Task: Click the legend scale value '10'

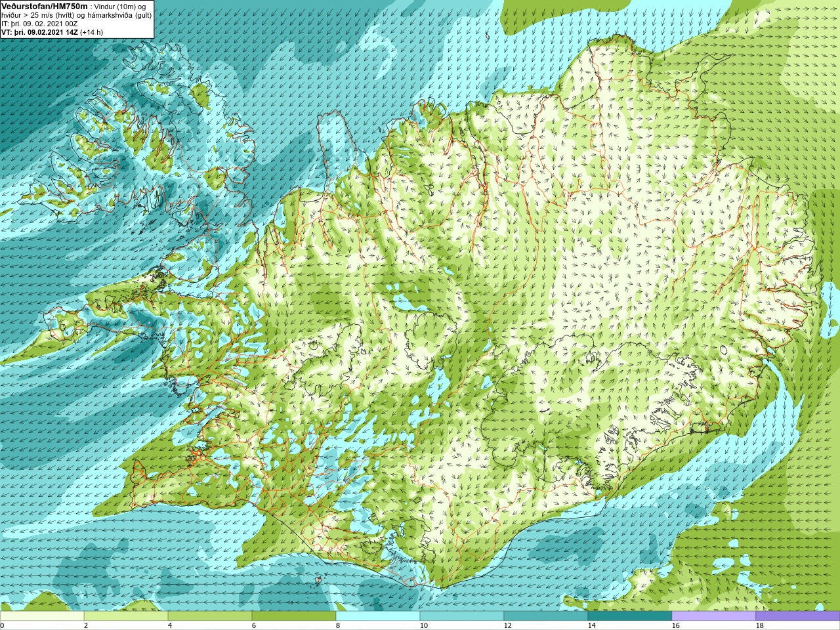Action: [x=424, y=625]
